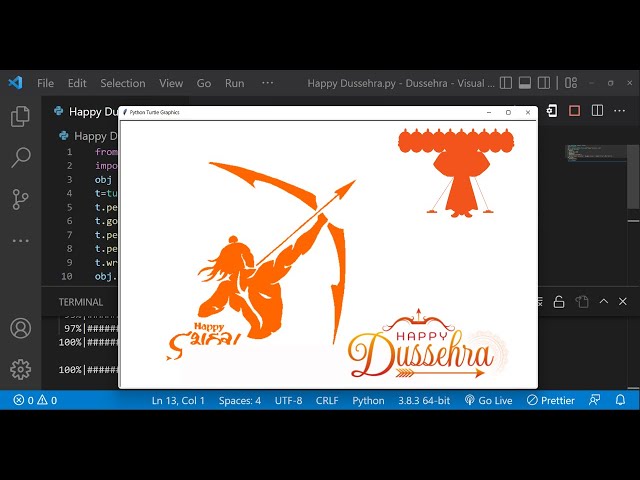Screen dimensions: 640x480
Task: Open Customize Layout icon in title bar
Action: 571,83
